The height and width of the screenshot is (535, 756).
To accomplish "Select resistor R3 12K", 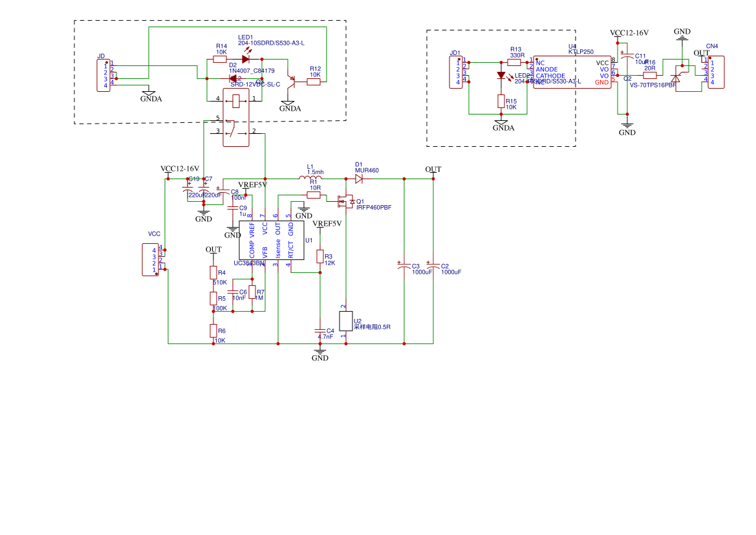I will 319,257.
